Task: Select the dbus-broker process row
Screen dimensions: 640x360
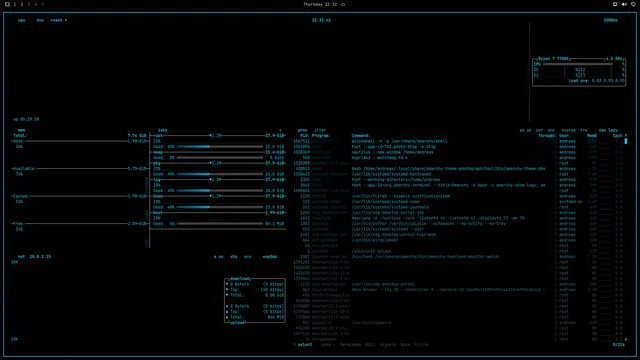Action: tap(458, 290)
